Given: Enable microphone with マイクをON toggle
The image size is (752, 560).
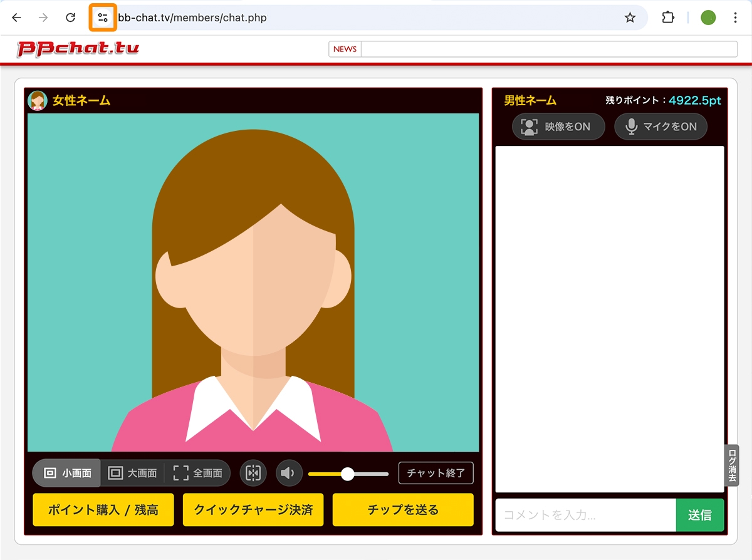Looking at the screenshot, I should 661,127.
